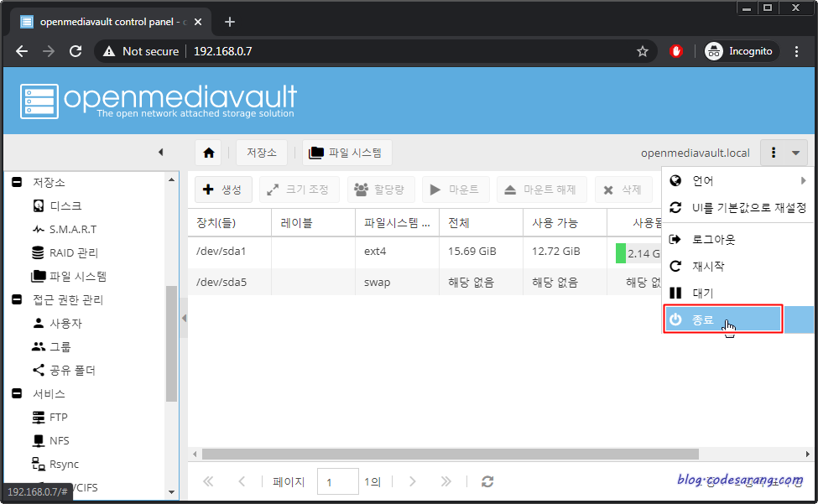Image resolution: width=818 pixels, height=504 pixels.
Task: Click the home icon in breadcrumb bar
Action: 209,153
